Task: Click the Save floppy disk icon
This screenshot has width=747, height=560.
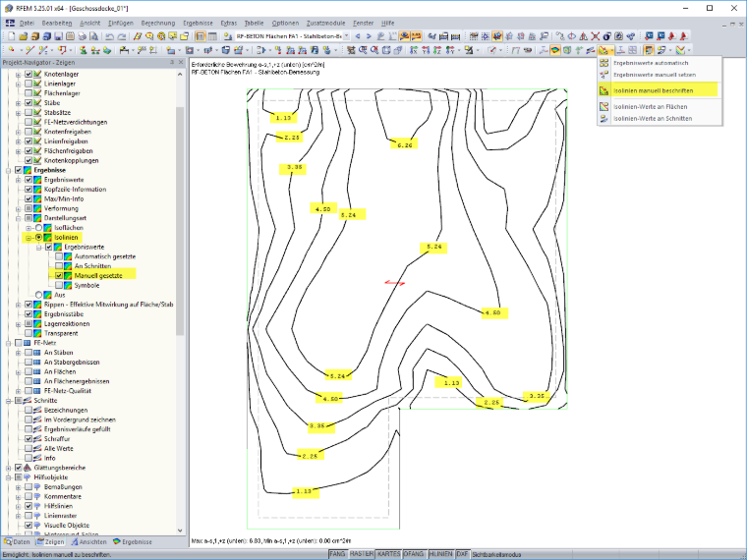Action: pyautogui.click(x=58, y=36)
